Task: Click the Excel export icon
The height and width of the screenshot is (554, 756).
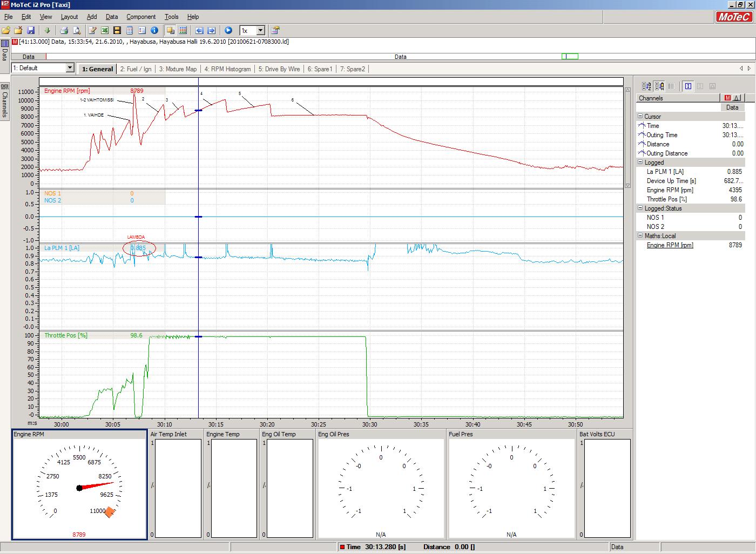Action: click(x=105, y=31)
